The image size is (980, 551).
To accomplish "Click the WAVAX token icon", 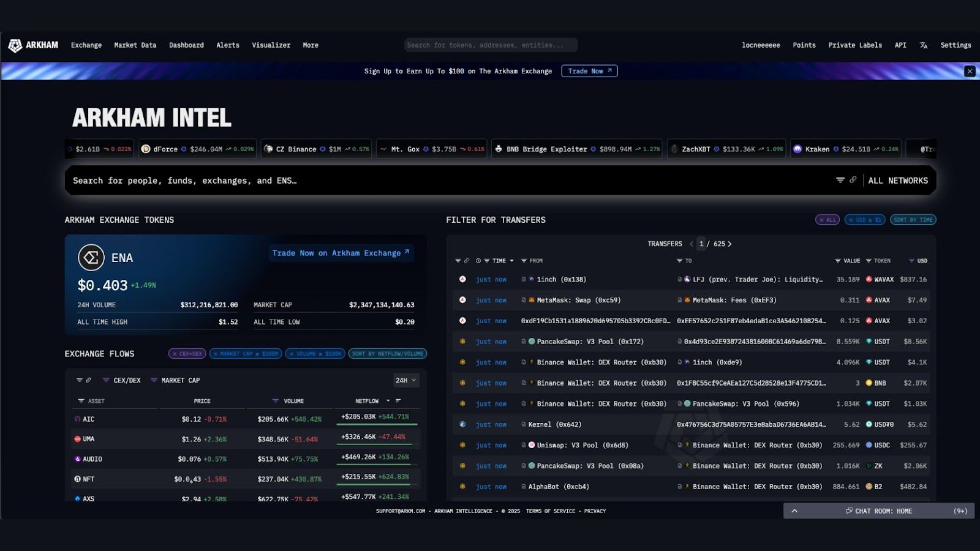I will click(869, 279).
